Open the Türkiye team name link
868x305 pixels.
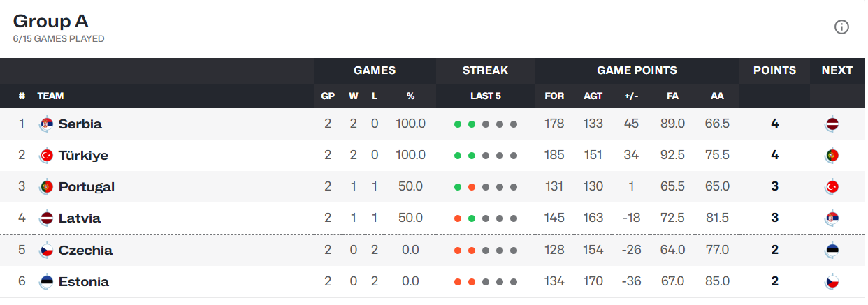point(83,156)
